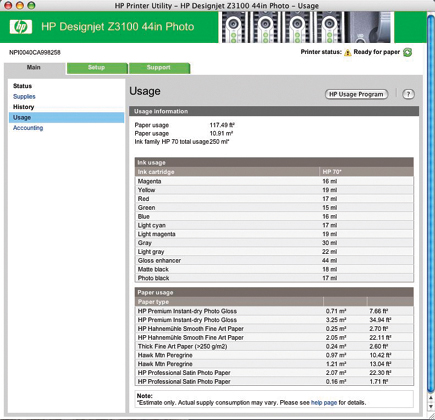Click the red close window button
The height and width of the screenshot is (420, 435).
click(8, 5)
